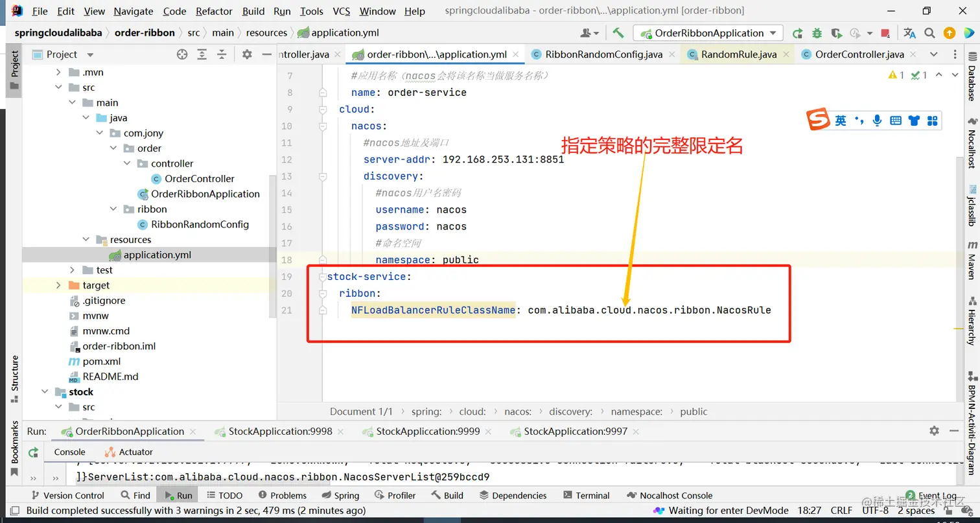This screenshot has height=523, width=980.
Task: Open the Navigate menu
Action: pos(134,11)
